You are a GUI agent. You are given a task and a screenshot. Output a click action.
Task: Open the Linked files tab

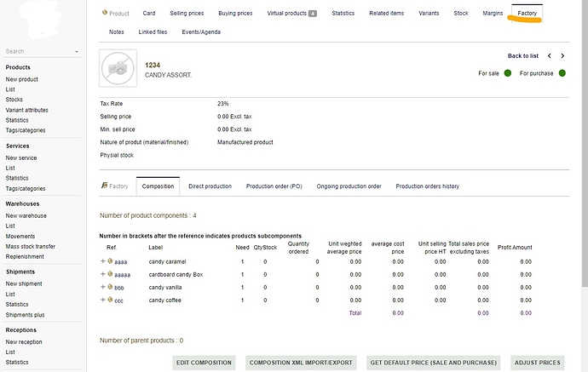(153, 31)
